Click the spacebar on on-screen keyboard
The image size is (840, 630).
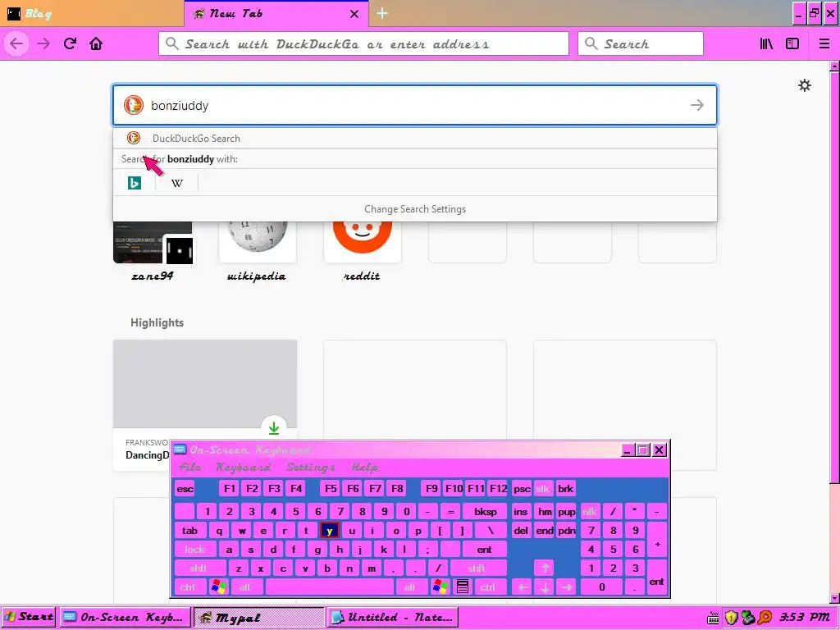[330, 587]
